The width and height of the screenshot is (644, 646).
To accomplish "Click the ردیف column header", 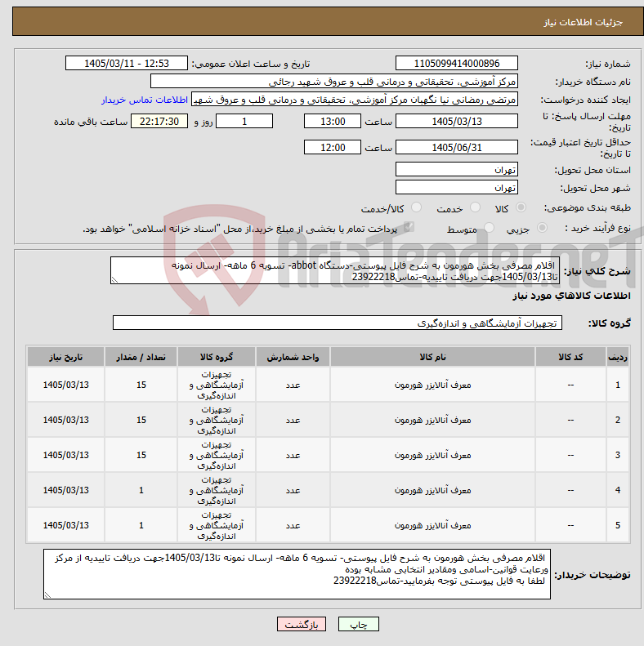I will coord(618,357).
